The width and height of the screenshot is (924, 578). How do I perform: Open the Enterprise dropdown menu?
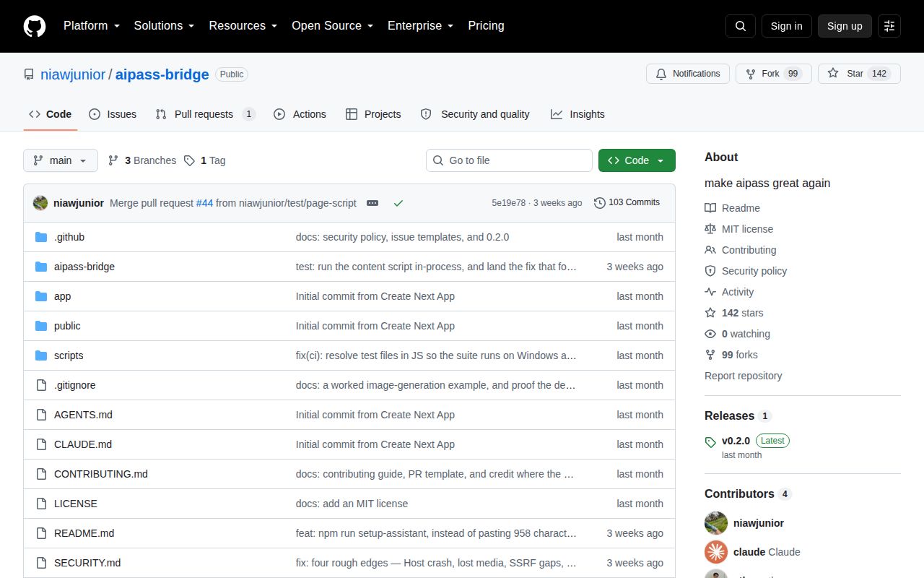(x=420, y=26)
